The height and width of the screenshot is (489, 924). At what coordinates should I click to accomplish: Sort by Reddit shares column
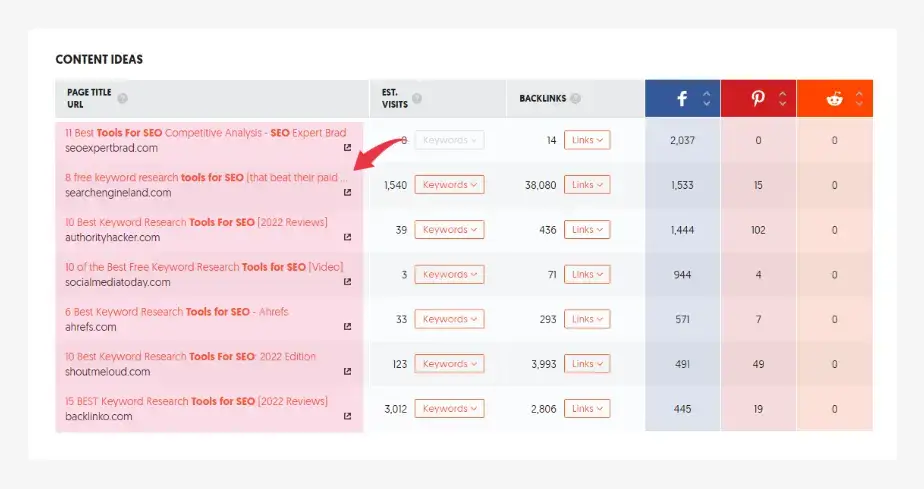click(x=859, y=99)
